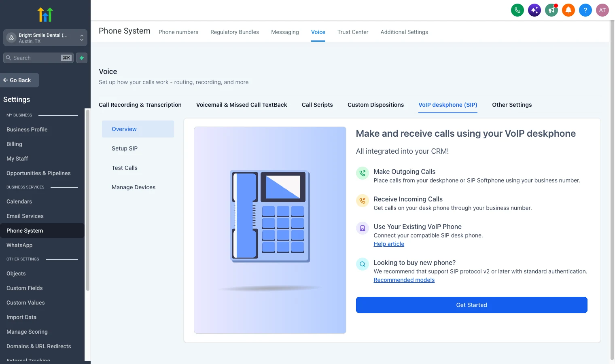Open the Trust Center tab

pyautogui.click(x=353, y=32)
